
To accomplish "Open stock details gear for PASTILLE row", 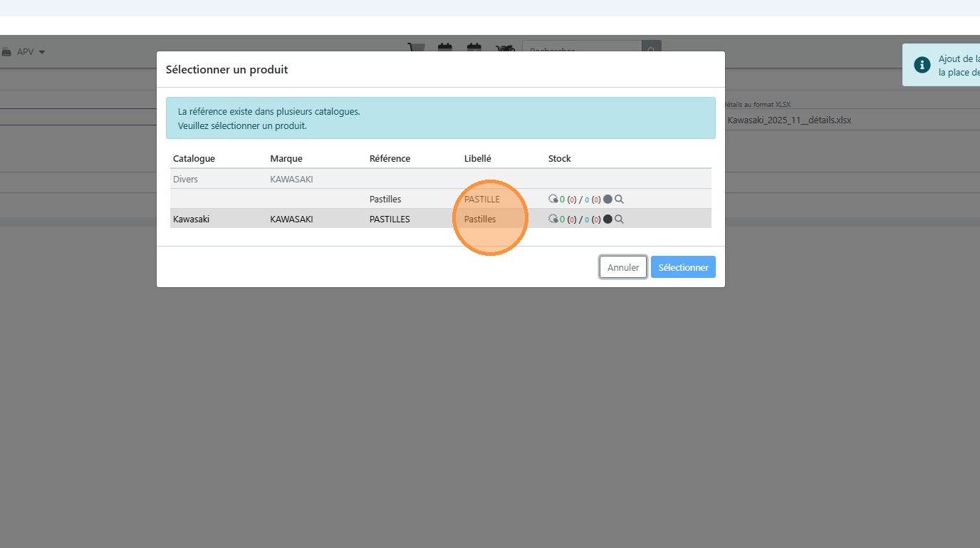I will tap(553, 200).
